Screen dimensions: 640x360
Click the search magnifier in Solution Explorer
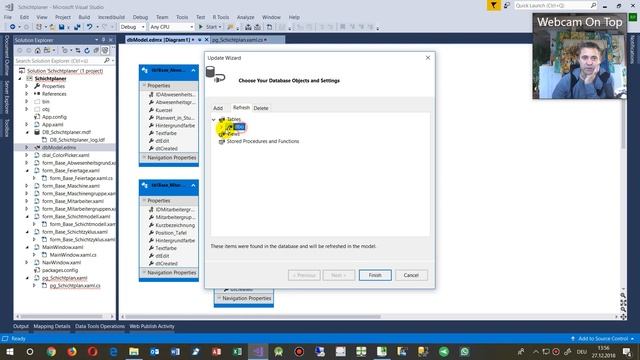(x=107, y=60)
